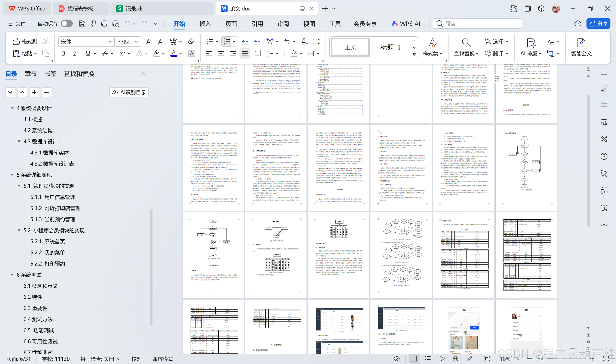Enter full-screen reading play mode

click(x=442, y=359)
